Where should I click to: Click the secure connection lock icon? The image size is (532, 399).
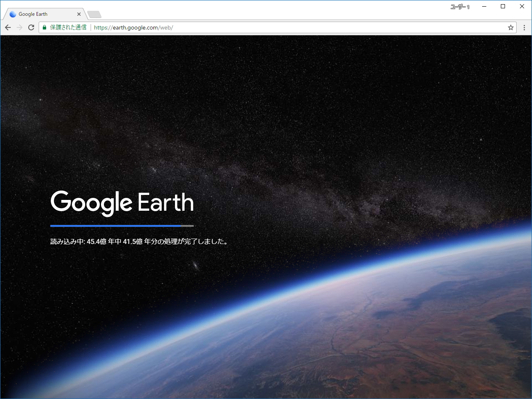click(44, 27)
